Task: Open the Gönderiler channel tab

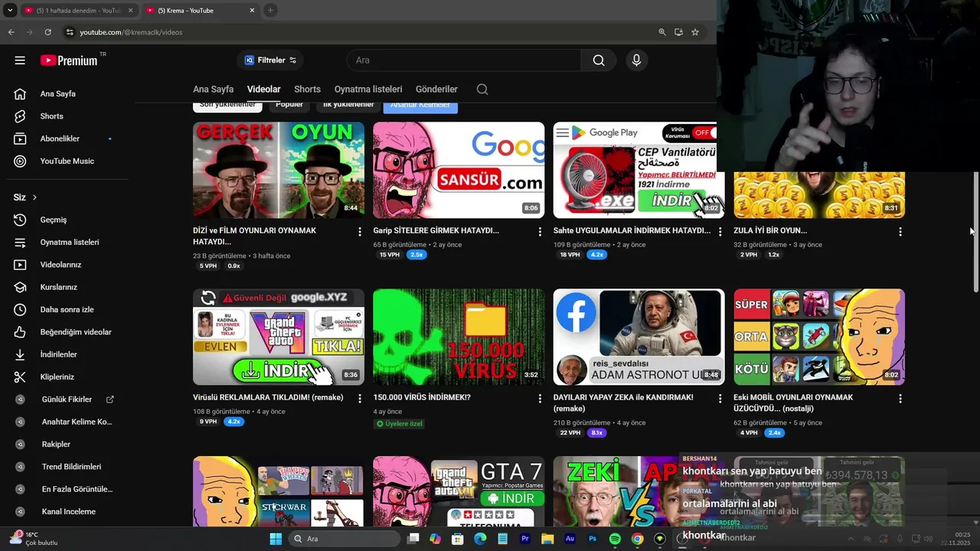Action: (x=436, y=90)
